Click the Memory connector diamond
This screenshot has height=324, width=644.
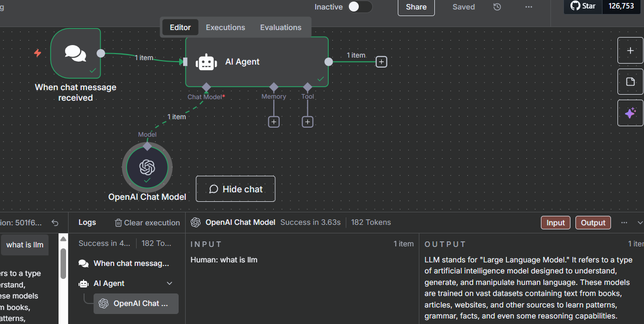pyautogui.click(x=274, y=87)
